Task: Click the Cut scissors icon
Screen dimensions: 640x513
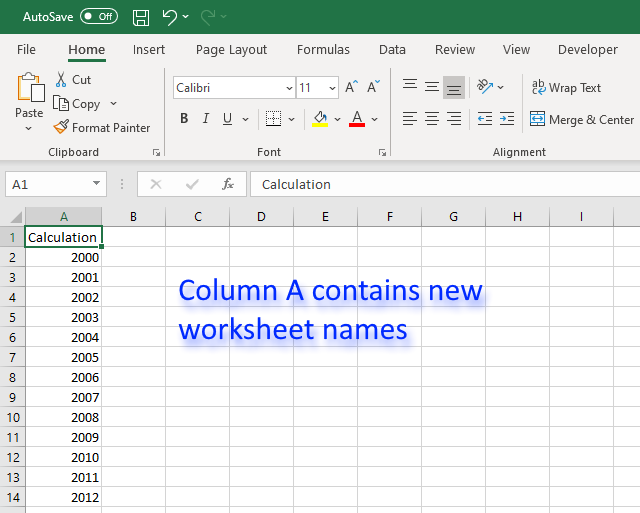Action: point(62,79)
